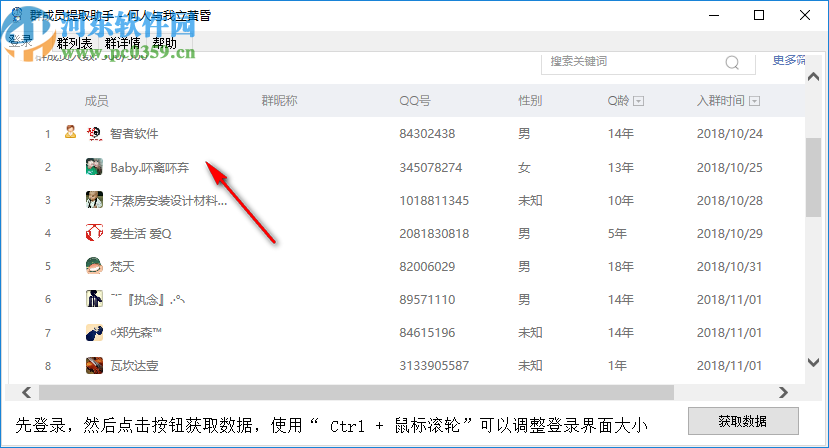Click the avatar of 智者软件
Image resolution: width=829 pixels, height=448 pixels.
[94, 134]
